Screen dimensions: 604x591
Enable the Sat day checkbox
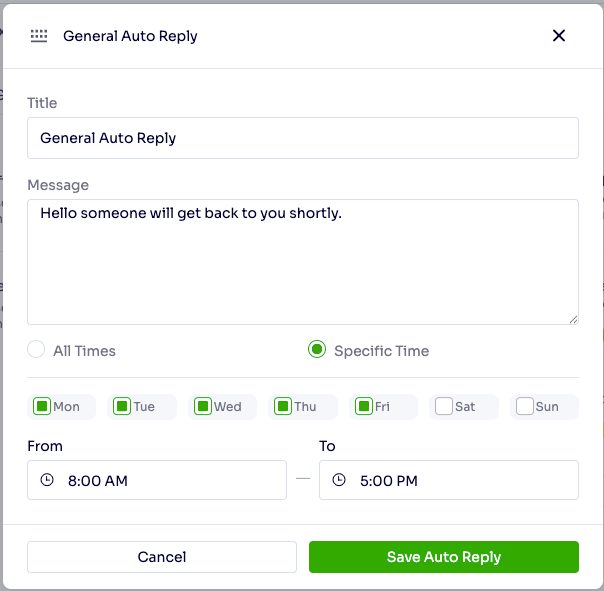[443, 407]
